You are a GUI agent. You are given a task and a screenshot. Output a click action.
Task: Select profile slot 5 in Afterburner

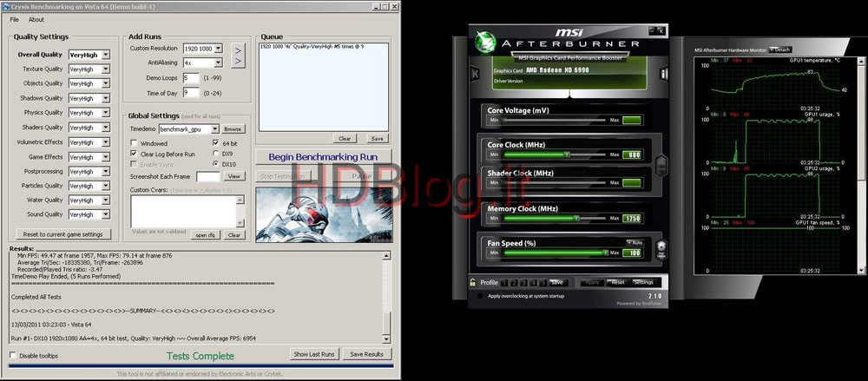click(x=543, y=282)
